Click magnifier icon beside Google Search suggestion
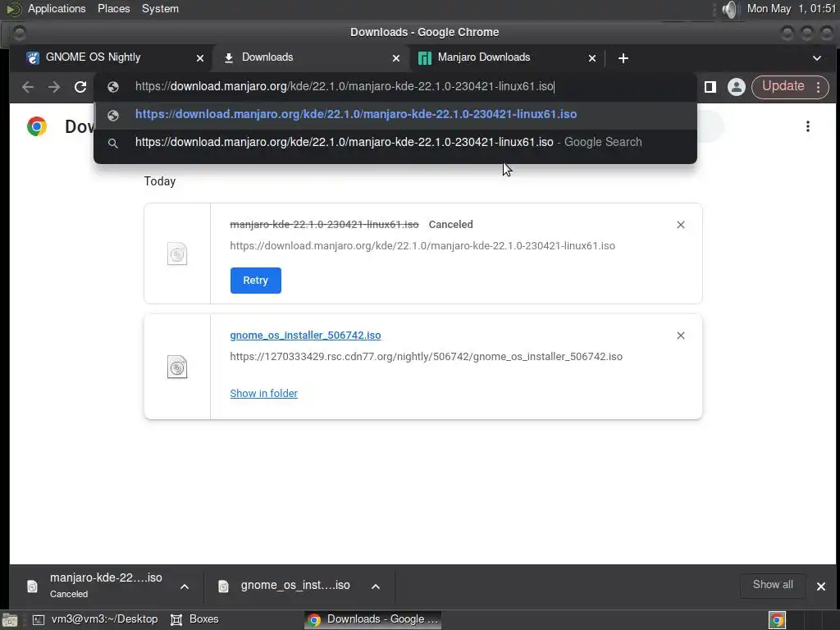Image resolution: width=840 pixels, height=630 pixels. [x=113, y=143]
